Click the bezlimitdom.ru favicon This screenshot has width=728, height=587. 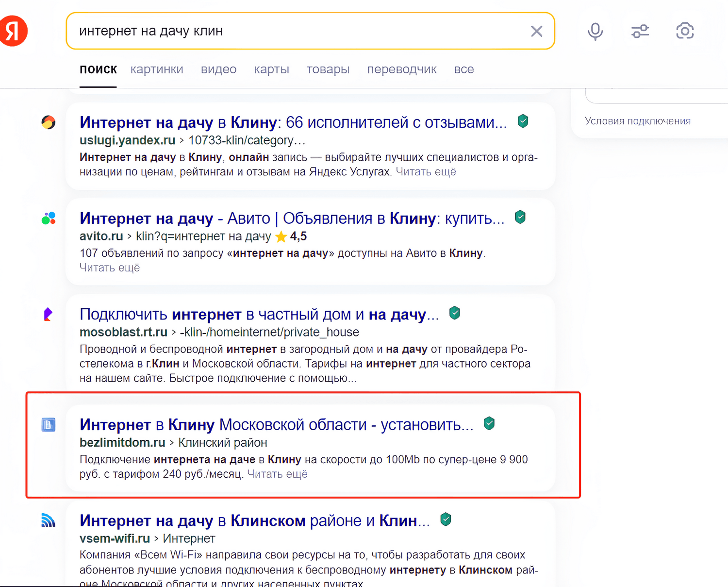tap(49, 425)
